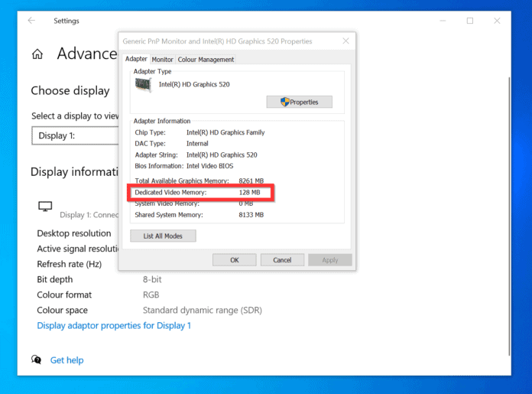
Task: Switch to the Adapter tab
Action: pyautogui.click(x=136, y=59)
